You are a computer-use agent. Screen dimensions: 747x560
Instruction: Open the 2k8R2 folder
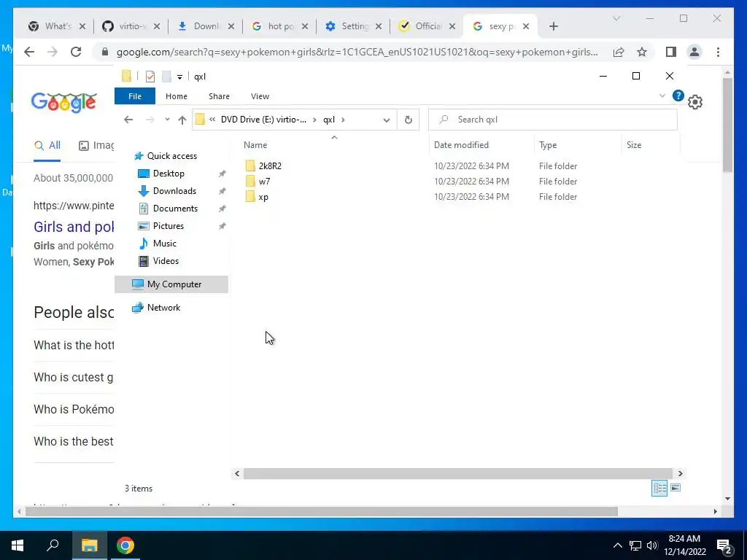[270, 166]
